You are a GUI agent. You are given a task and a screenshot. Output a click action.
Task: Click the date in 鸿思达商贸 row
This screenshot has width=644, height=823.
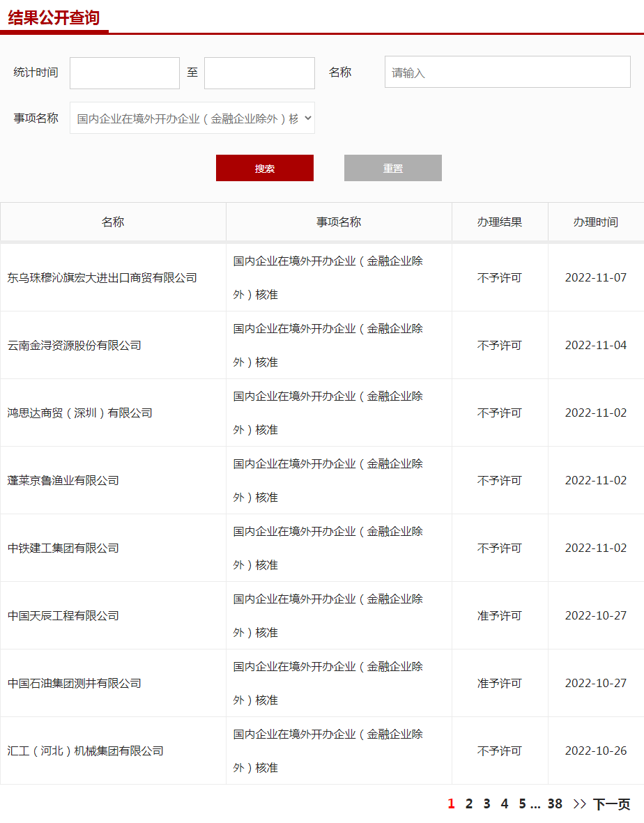[596, 413]
